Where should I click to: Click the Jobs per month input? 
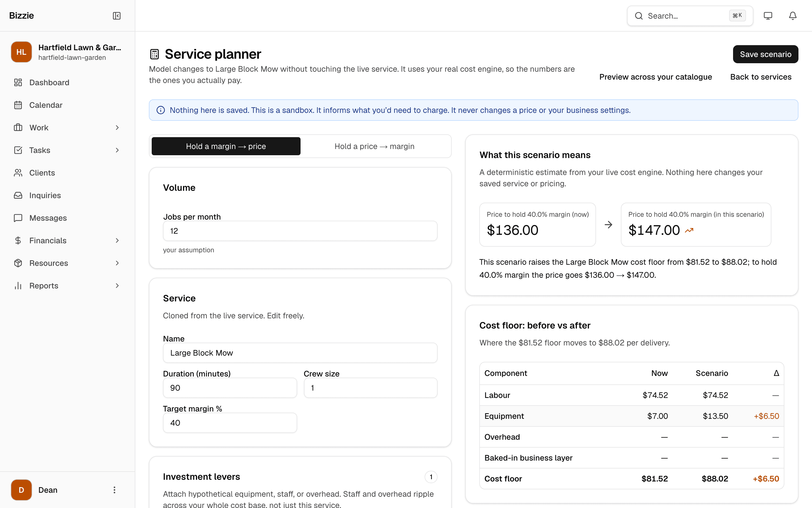300,231
